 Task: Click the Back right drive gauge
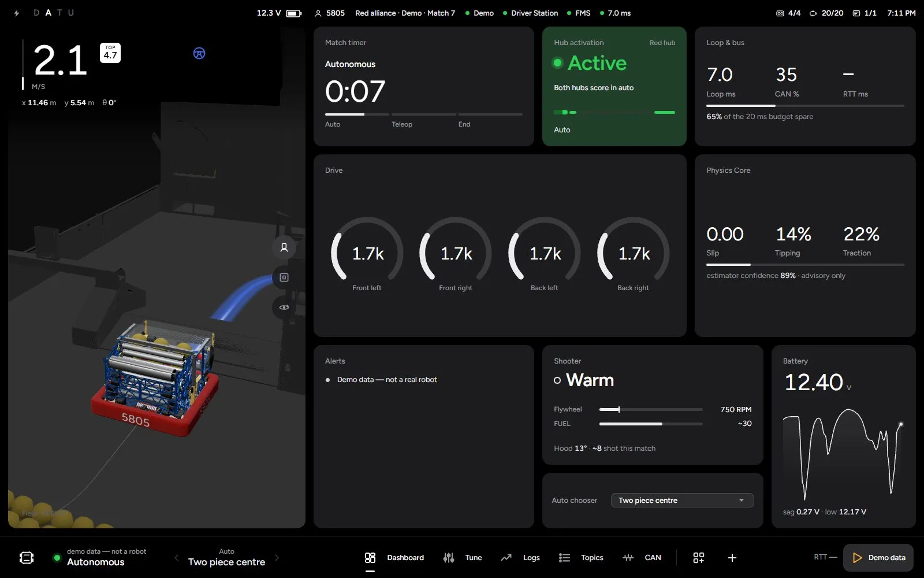pos(634,254)
